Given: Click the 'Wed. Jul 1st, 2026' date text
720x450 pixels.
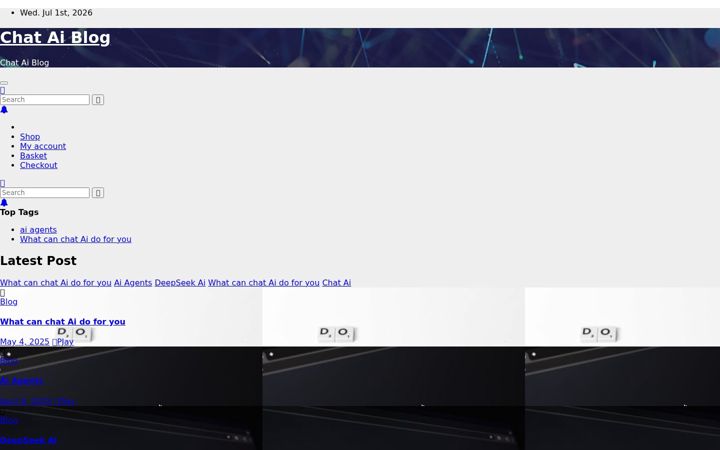Looking at the screenshot, I should click(x=56, y=13).
